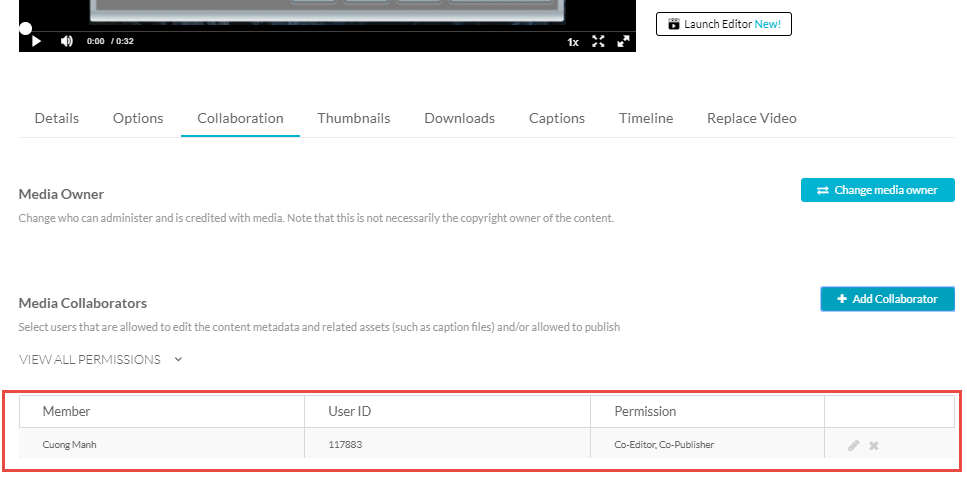Expand the video player view
The image size is (967, 478).
pos(623,41)
